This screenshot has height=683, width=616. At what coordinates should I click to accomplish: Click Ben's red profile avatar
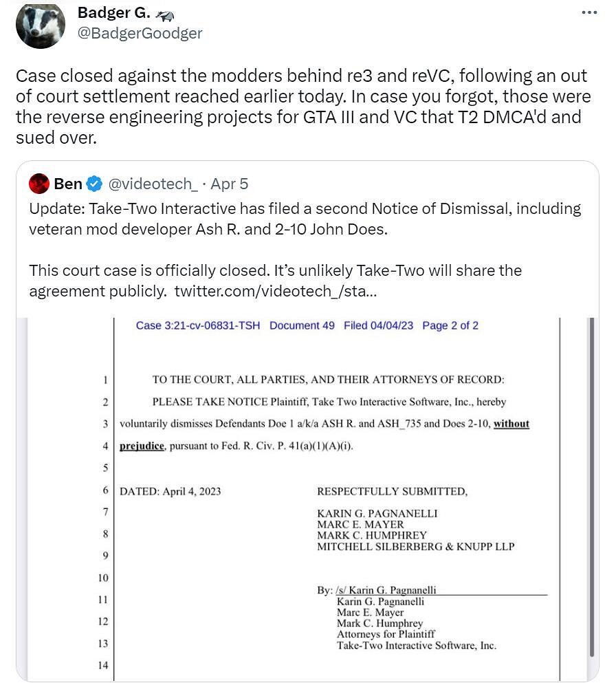coord(39,184)
